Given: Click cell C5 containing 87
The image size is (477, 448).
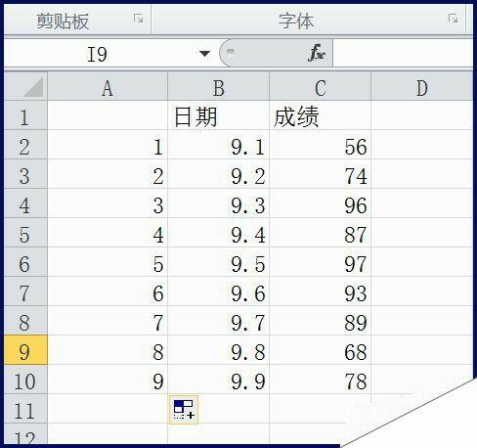Looking at the screenshot, I should click(321, 233).
